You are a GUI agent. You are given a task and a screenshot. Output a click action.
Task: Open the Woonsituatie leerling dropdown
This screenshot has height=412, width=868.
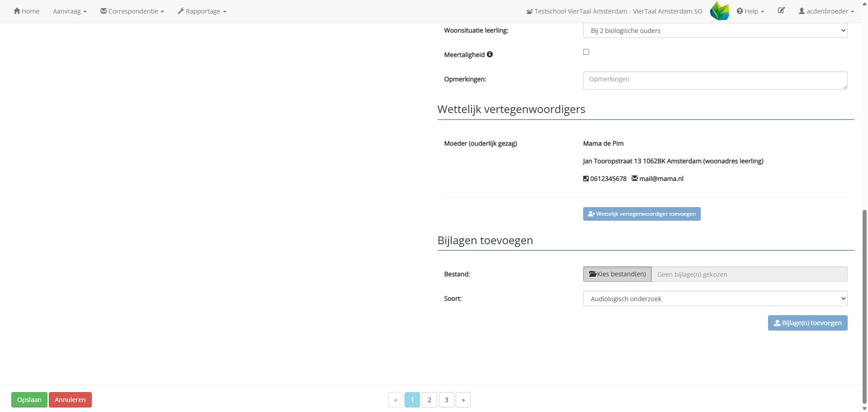coord(715,31)
